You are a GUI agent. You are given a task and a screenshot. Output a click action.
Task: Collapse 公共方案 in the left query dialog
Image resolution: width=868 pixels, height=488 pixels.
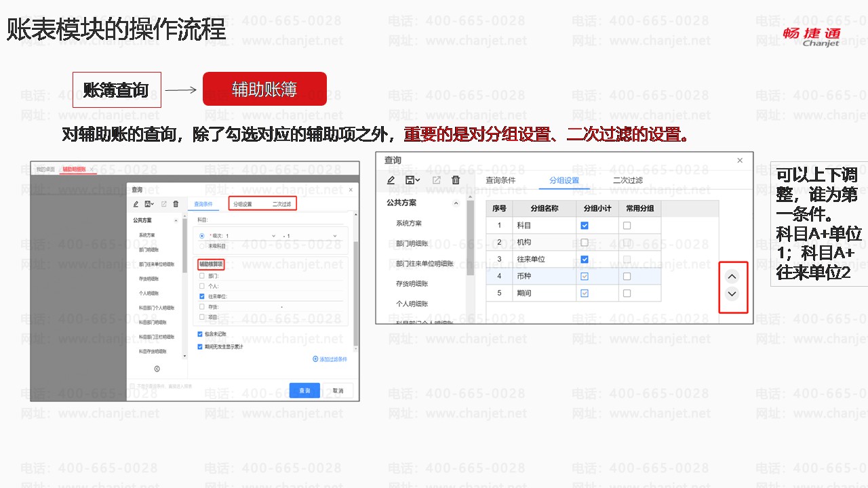176,221
